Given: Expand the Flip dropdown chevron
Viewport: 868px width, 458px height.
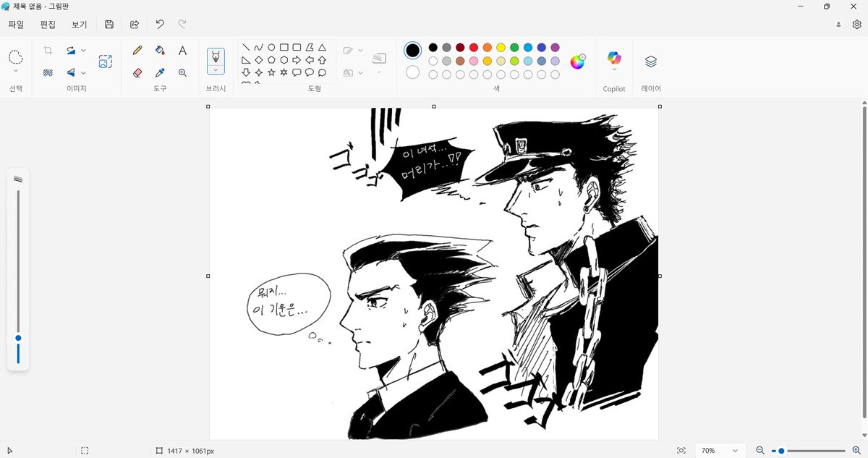Looking at the screenshot, I should [x=83, y=72].
